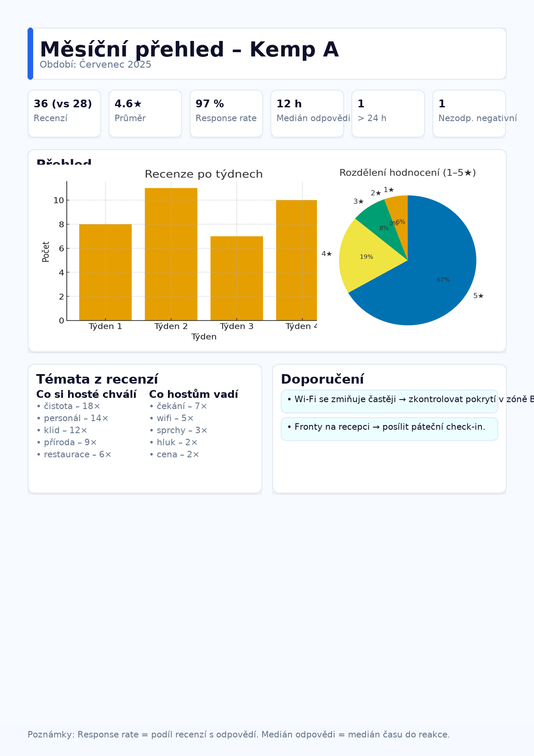Select the '4.6★' Průměr card
This screenshot has width=534, height=756.
145,113
